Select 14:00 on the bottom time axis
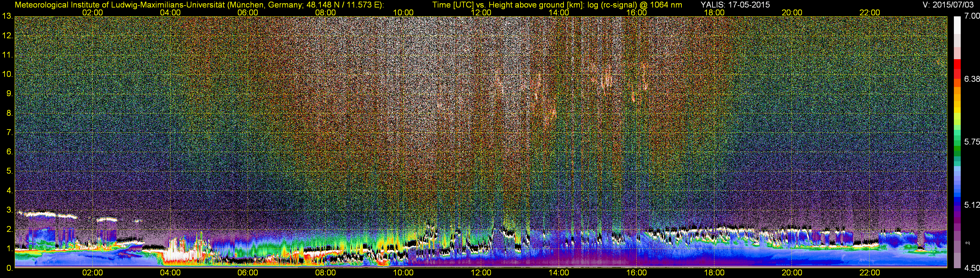Image resolution: width=980 pixels, height=278 pixels. (559, 273)
